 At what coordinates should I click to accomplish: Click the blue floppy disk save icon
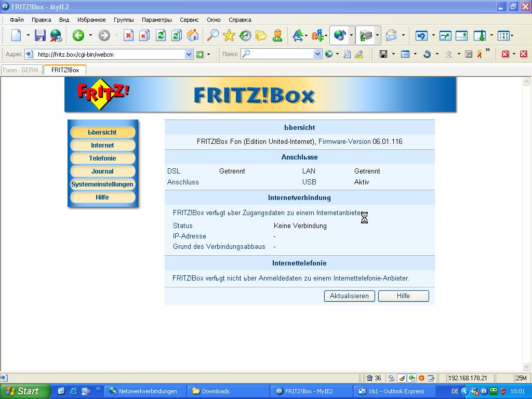(40, 35)
